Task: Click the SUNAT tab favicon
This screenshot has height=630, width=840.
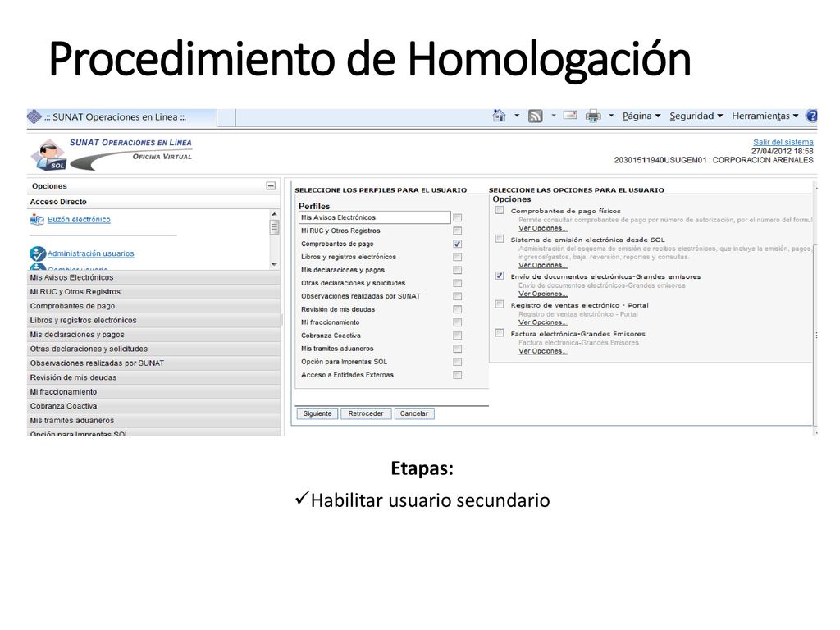Action: [34, 116]
